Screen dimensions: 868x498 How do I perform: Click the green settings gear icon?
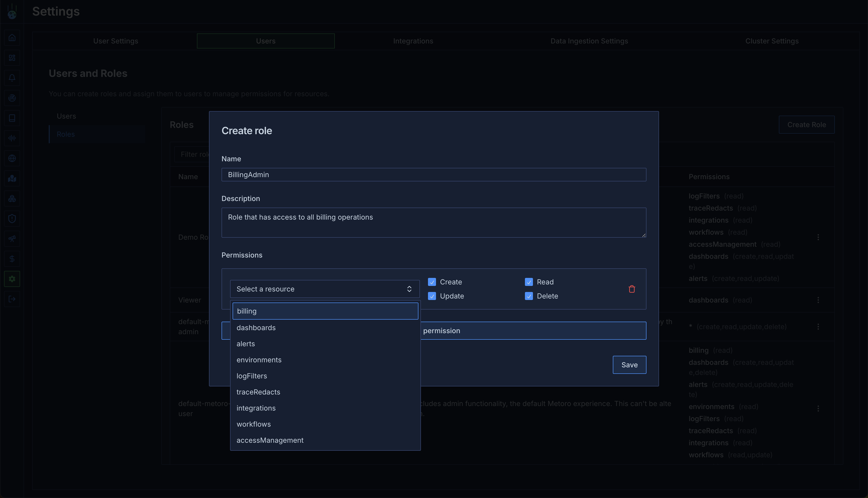[x=12, y=279]
